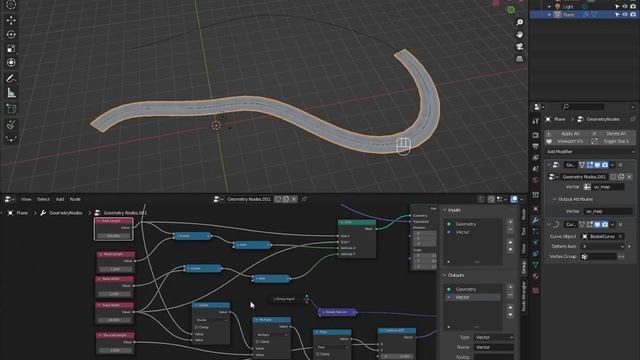Image resolution: width=640 pixels, height=360 pixels.
Task: Open the Render properties tab
Action: pos(536,135)
